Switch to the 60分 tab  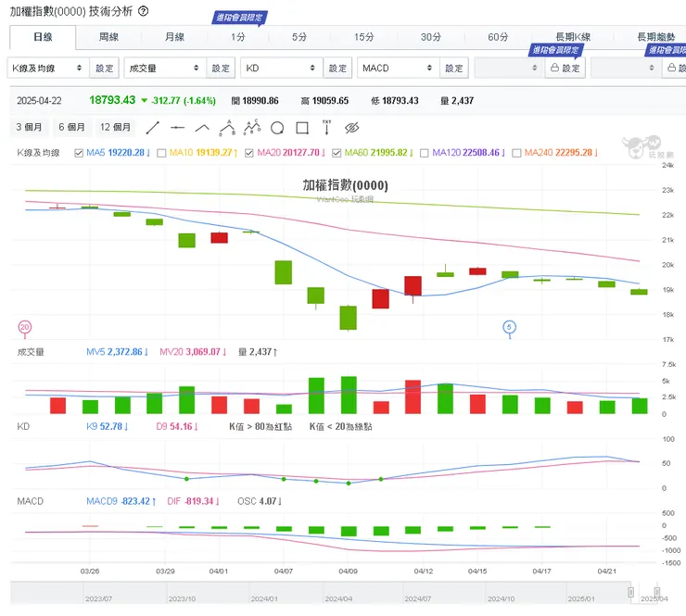[x=499, y=37]
